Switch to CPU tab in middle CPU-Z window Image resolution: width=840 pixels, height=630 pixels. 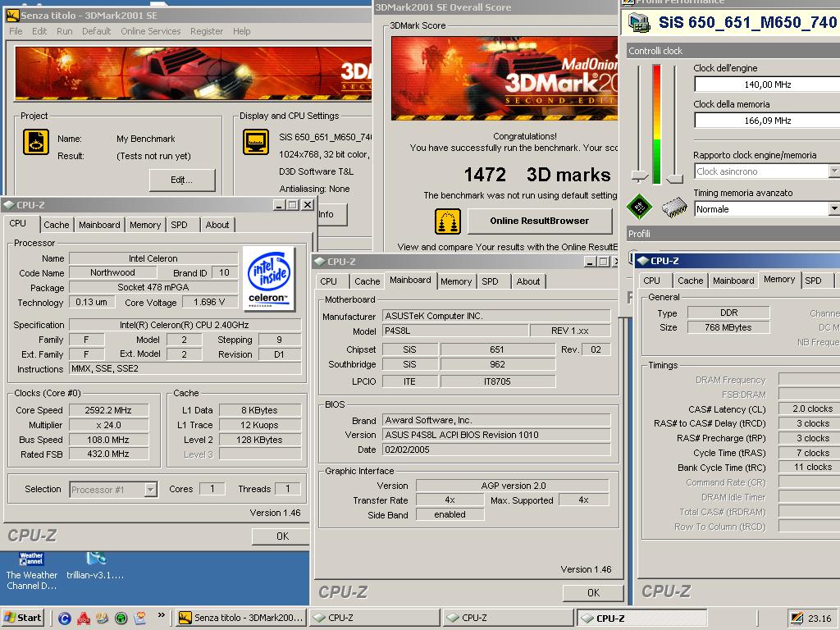(328, 281)
